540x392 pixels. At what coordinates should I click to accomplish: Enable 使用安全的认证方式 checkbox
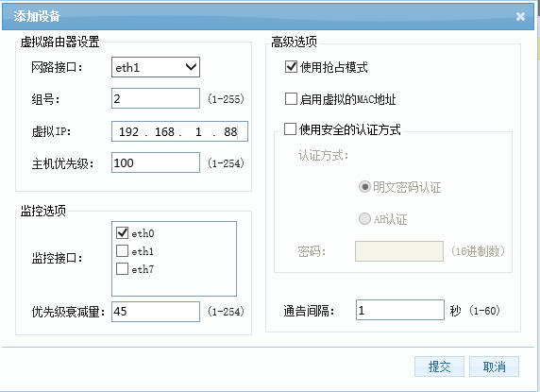click(290, 129)
